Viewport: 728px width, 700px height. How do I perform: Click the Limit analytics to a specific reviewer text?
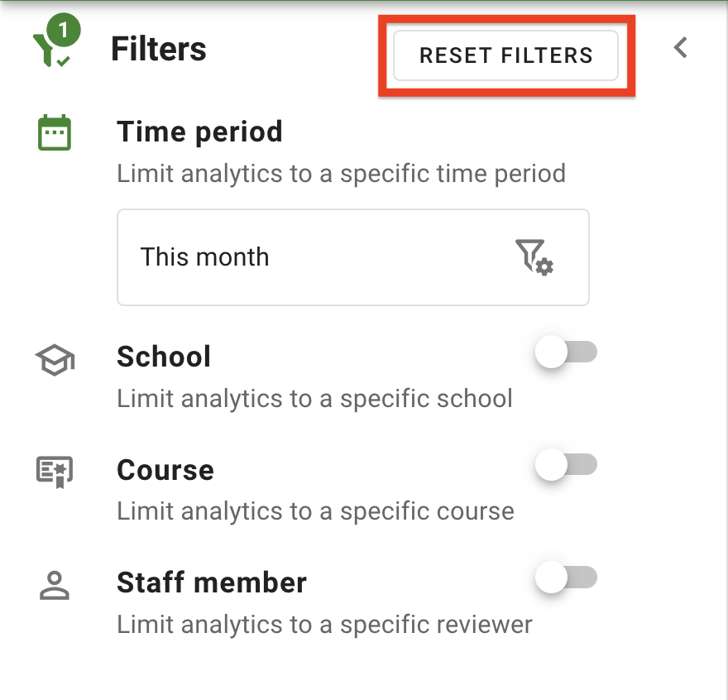pos(324,625)
